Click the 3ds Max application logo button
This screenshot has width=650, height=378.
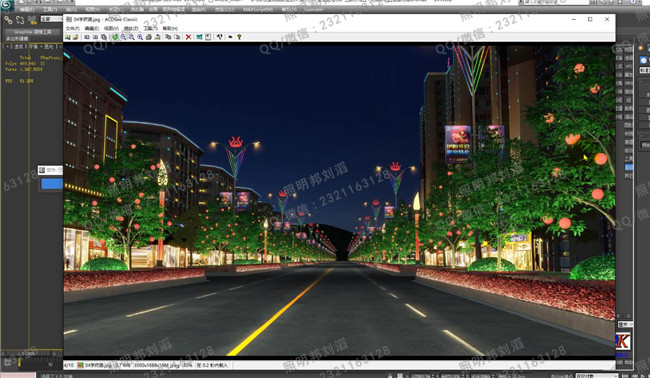[7, 5]
